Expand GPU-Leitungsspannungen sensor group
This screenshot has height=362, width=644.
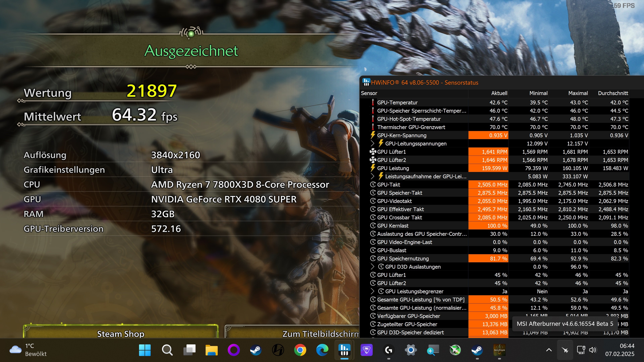point(372,143)
